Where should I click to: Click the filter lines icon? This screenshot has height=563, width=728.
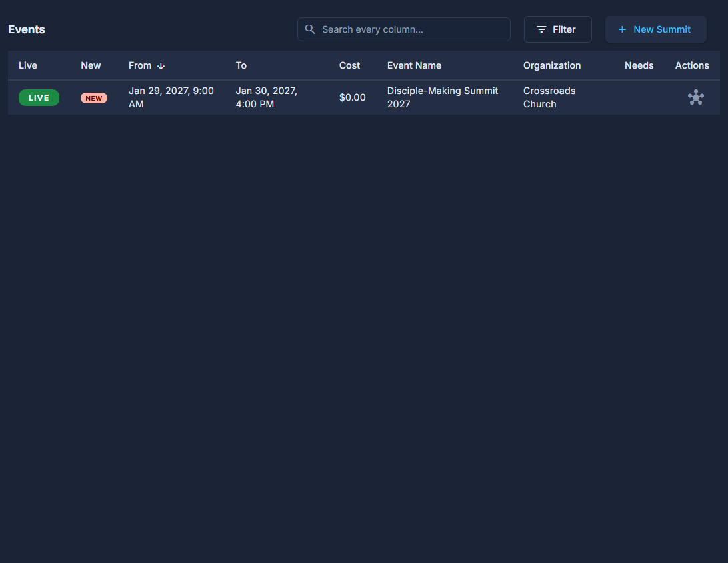(x=541, y=29)
